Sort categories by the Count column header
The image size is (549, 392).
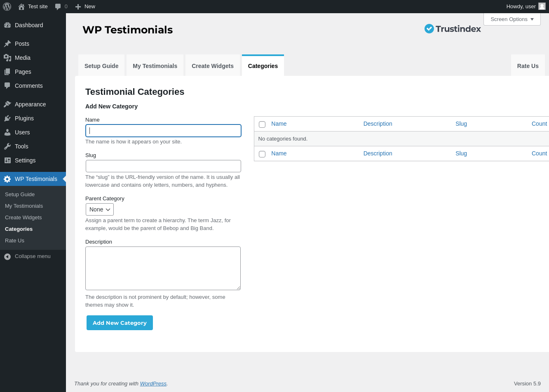coord(539,124)
